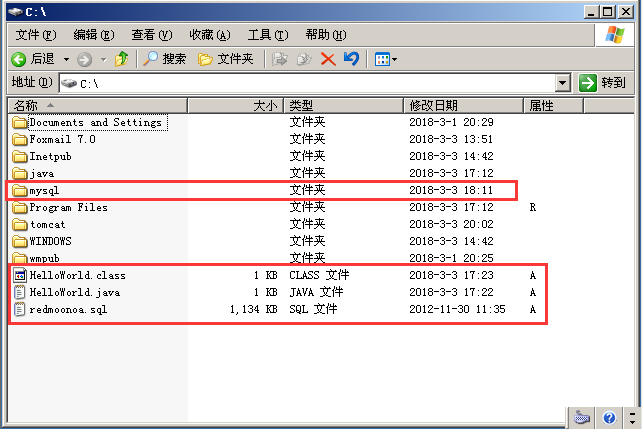643x429 pixels.
Task: Click the date '2012-11-30 11:35'
Action: point(457,309)
